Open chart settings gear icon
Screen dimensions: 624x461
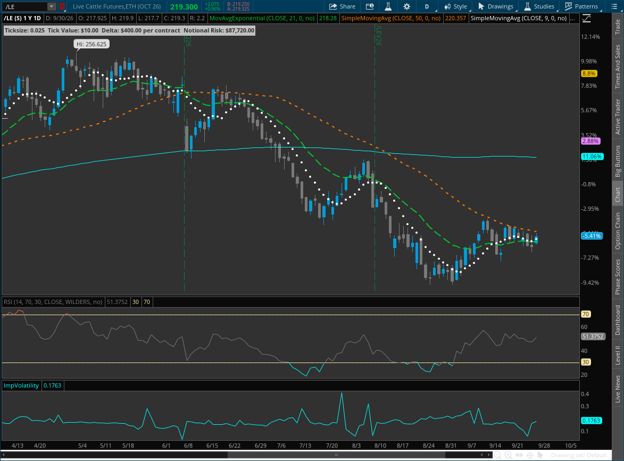point(407,6)
